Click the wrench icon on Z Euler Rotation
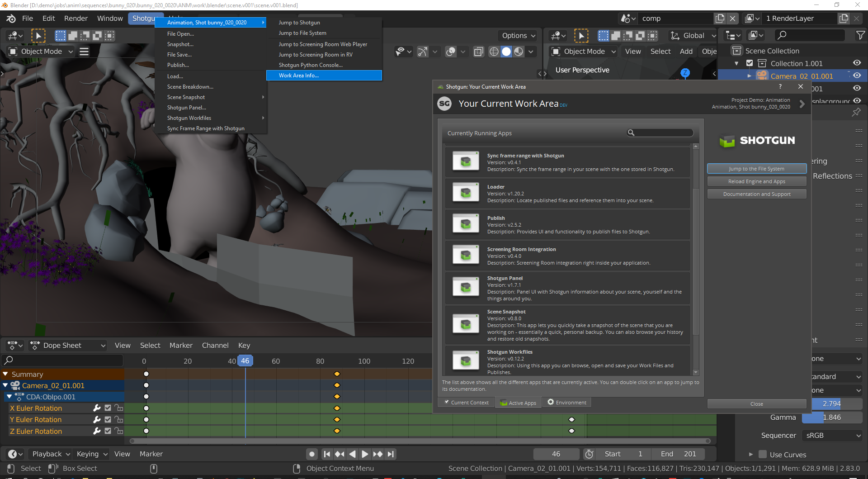This screenshot has height=479, width=868. pyautogui.click(x=96, y=431)
